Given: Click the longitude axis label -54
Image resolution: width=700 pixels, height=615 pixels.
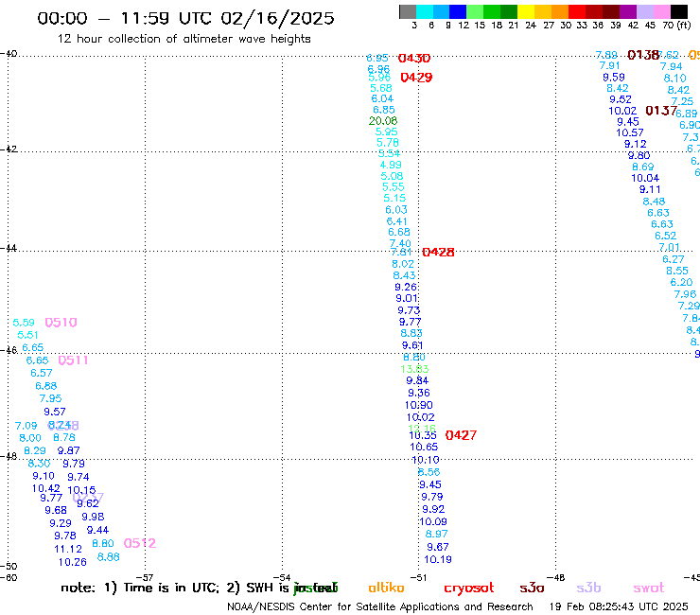Looking at the screenshot, I should pyautogui.click(x=282, y=577).
